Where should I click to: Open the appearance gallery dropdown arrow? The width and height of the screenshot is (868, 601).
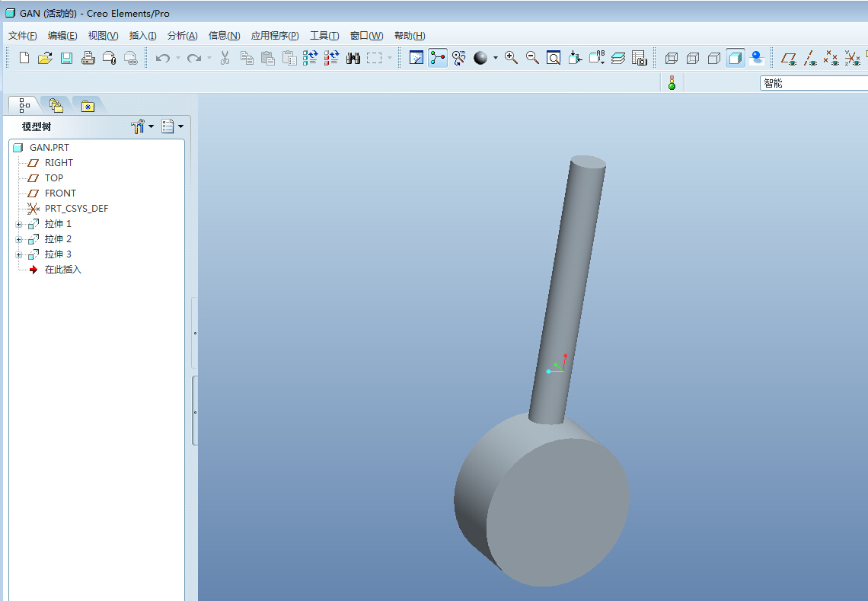[496, 58]
